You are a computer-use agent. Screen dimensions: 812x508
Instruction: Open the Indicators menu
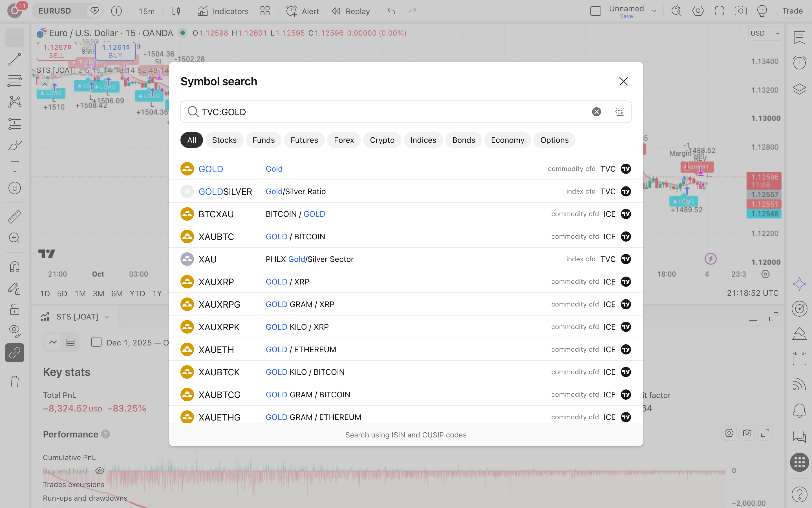(x=223, y=11)
